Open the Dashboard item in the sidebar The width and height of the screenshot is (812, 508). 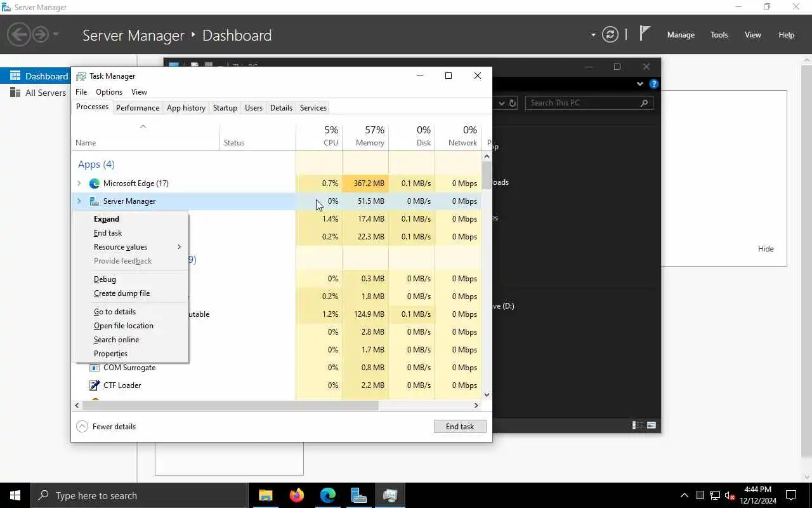coord(36,76)
